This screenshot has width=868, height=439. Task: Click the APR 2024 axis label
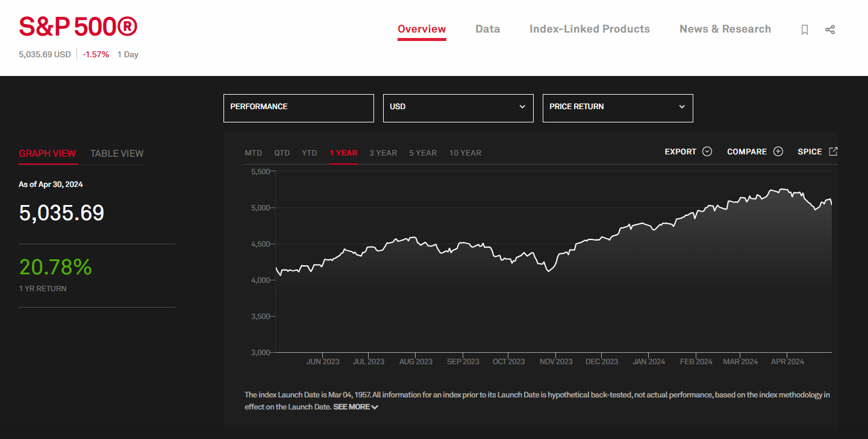[787, 362]
